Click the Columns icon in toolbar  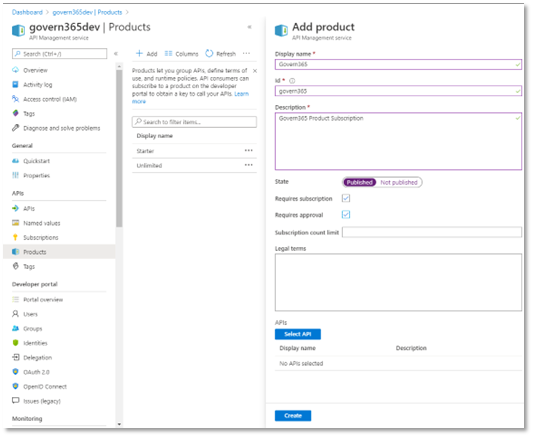[x=168, y=53]
